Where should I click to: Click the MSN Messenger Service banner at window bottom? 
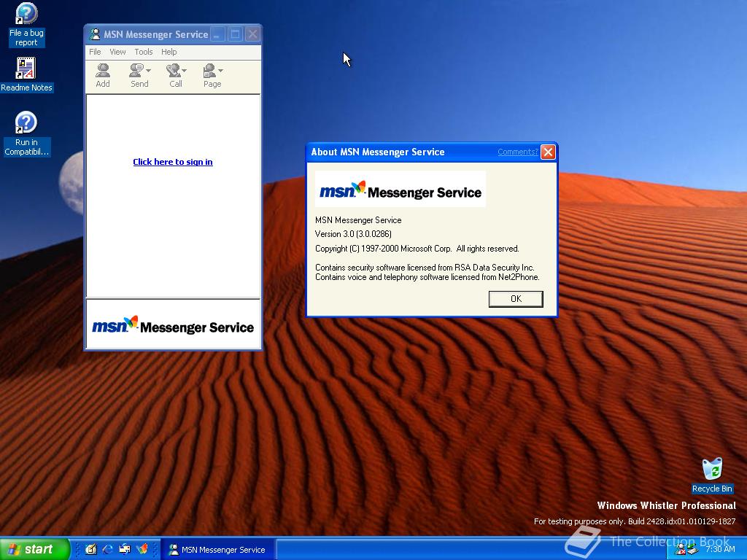click(x=173, y=325)
